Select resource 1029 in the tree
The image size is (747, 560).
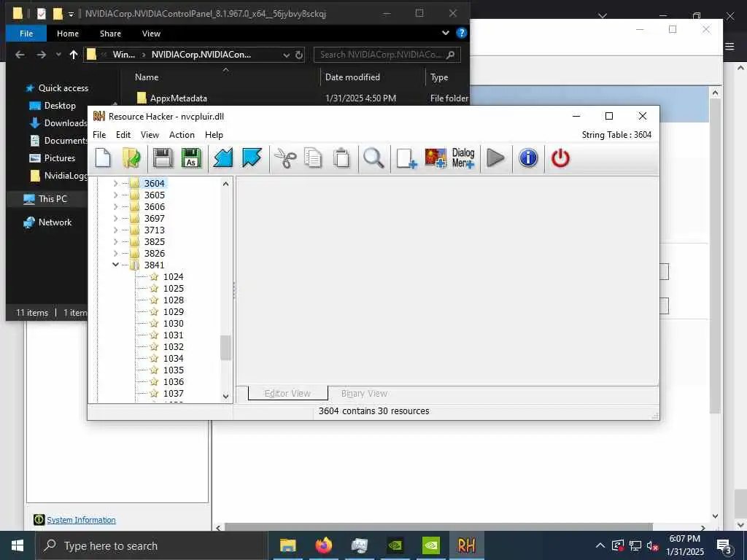[173, 311]
